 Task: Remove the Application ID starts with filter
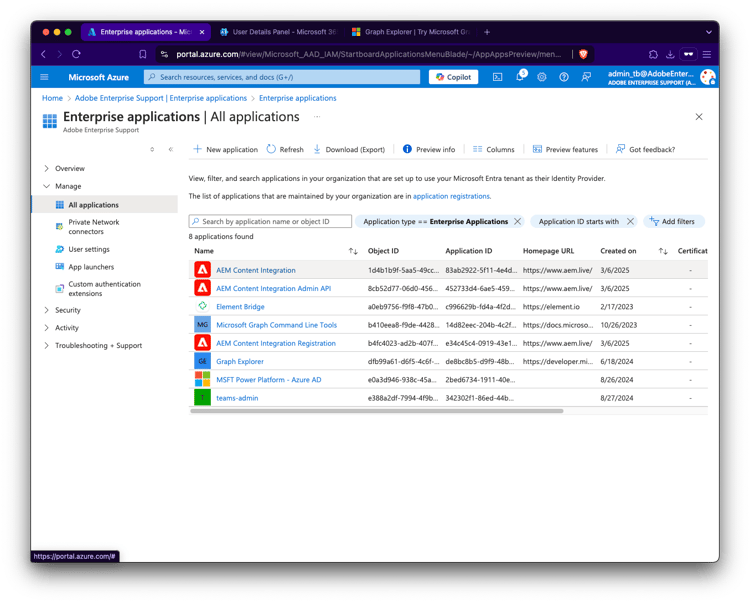[630, 221]
